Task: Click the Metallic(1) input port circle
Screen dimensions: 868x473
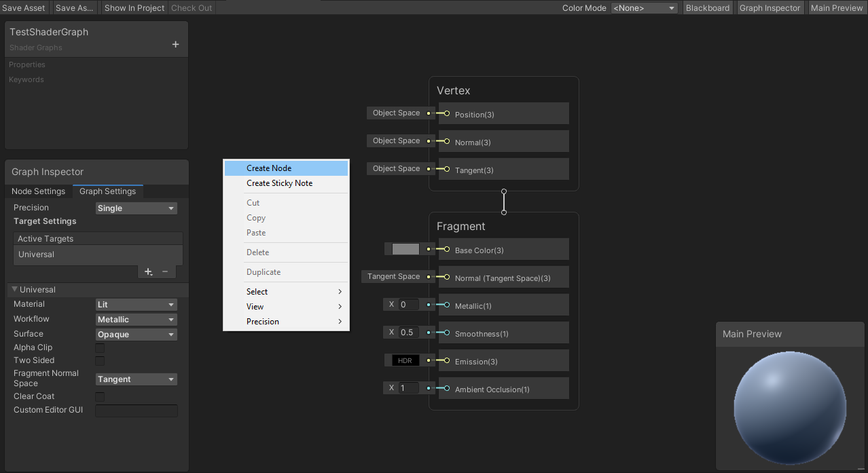Action: pos(446,305)
